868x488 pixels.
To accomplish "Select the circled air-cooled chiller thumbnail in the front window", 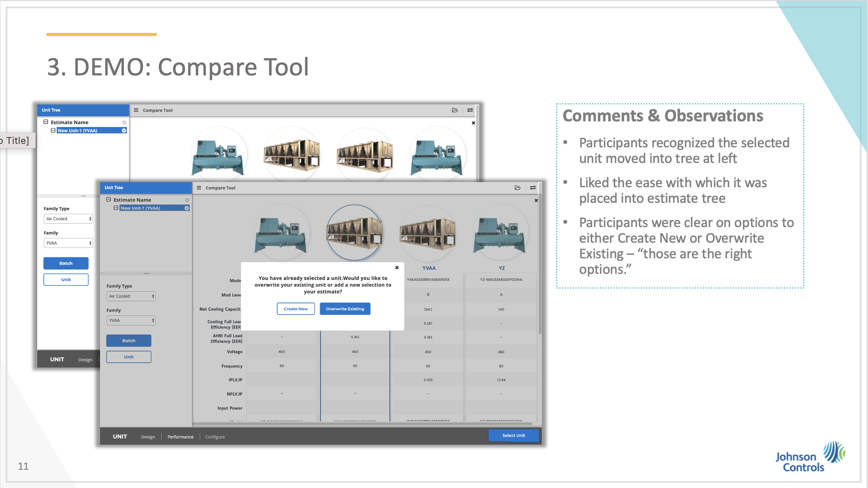I will click(354, 233).
